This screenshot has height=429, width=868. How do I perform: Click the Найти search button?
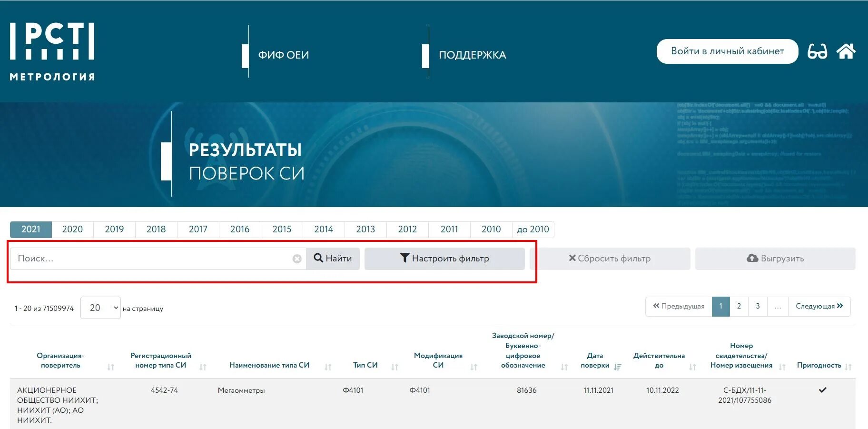pos(333,259)
